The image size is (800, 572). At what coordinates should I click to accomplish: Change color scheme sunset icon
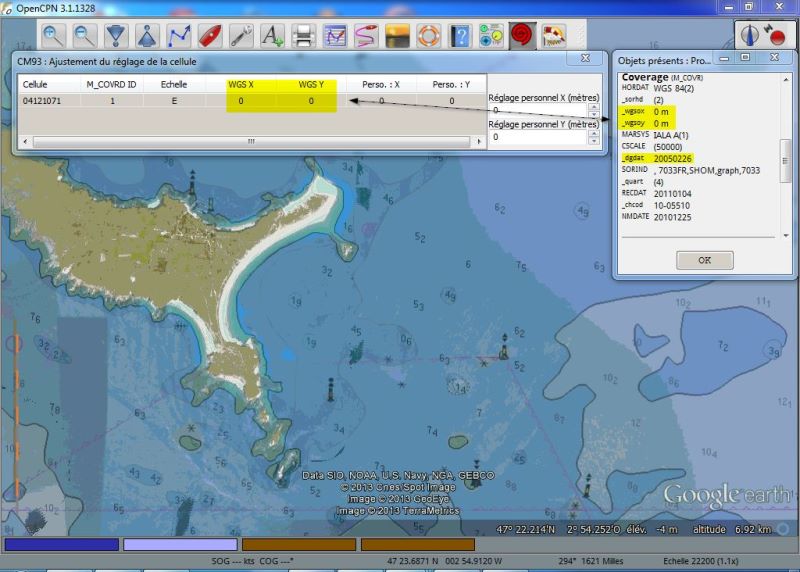click(x=397, y=36)
